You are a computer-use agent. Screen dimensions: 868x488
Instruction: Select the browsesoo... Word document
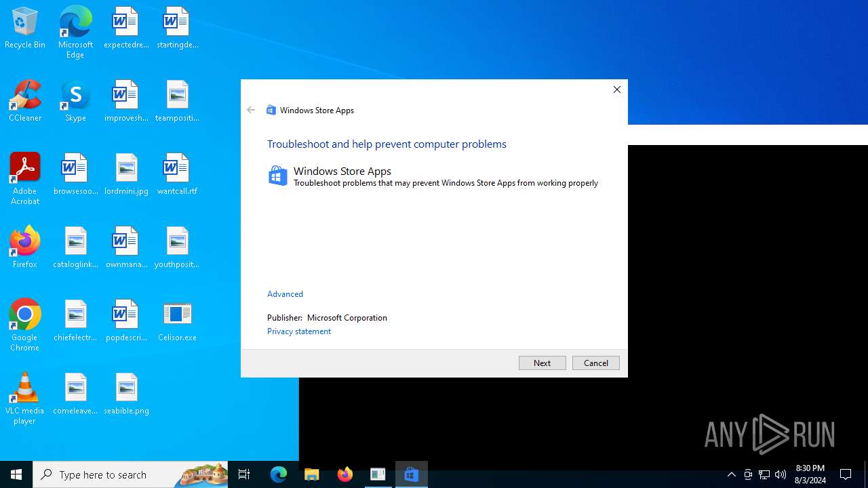click(x=75, y=175)
